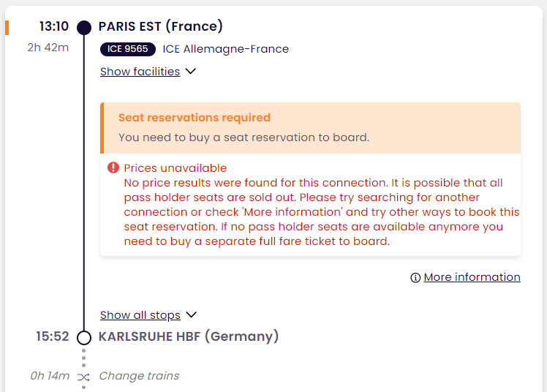Click the Prices unavailable error title
547x392 pixels.
(x=175, y=168)
